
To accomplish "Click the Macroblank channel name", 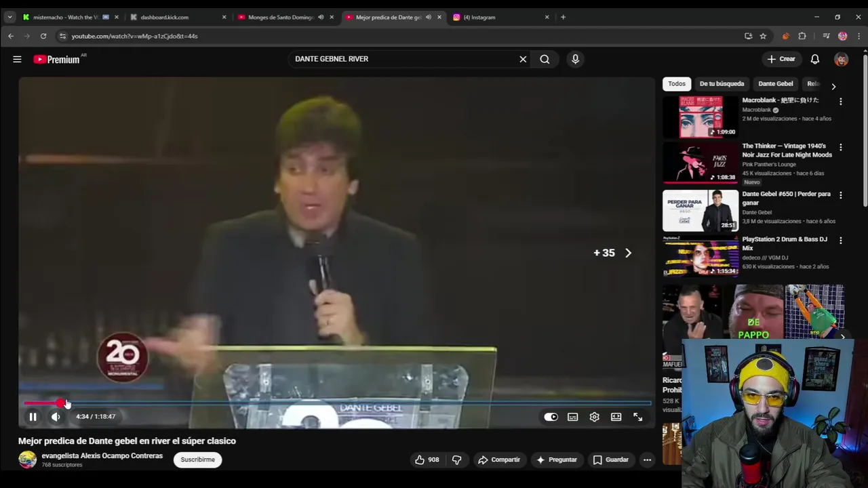I will click(x=756, y=110).
